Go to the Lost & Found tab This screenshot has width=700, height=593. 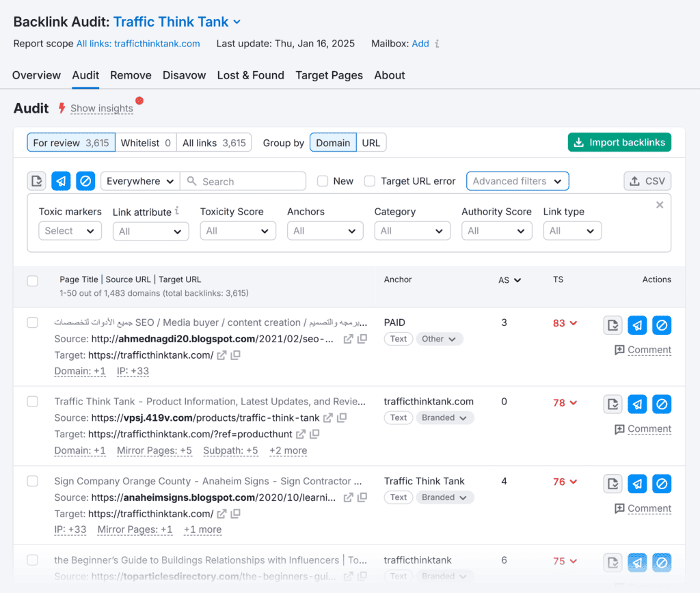click(x=250, y=75)
